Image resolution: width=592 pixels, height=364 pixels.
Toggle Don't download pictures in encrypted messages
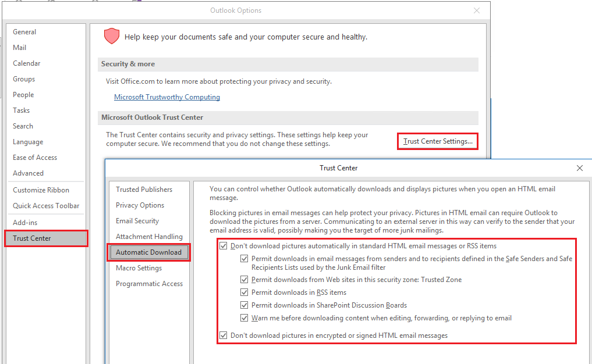[x=224, y=336]
